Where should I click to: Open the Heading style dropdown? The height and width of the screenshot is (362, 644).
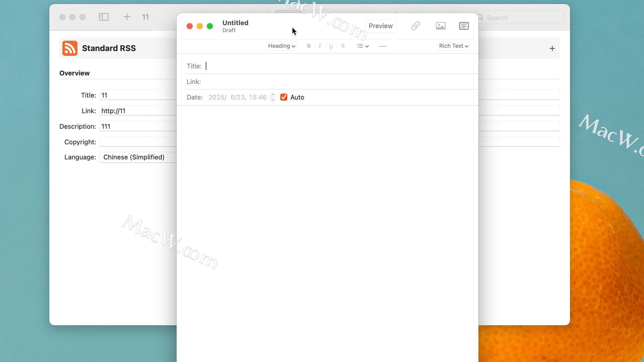[281, 46]
